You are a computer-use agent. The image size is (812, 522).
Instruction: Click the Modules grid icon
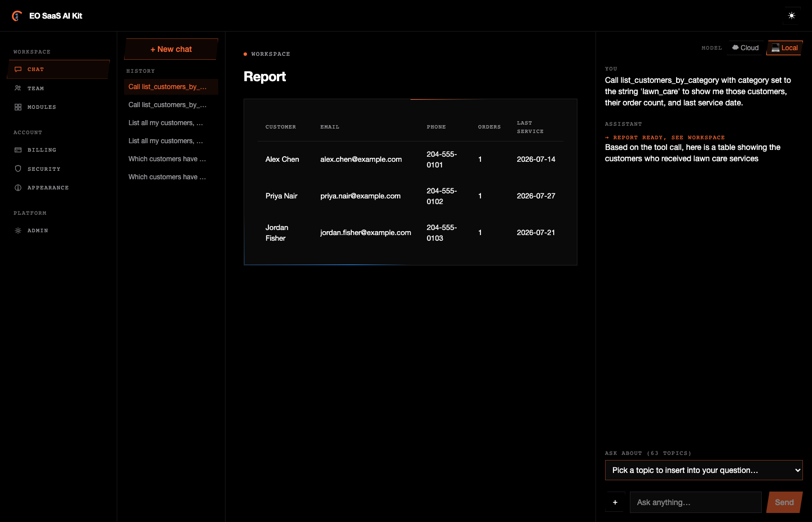coord(18,107)
